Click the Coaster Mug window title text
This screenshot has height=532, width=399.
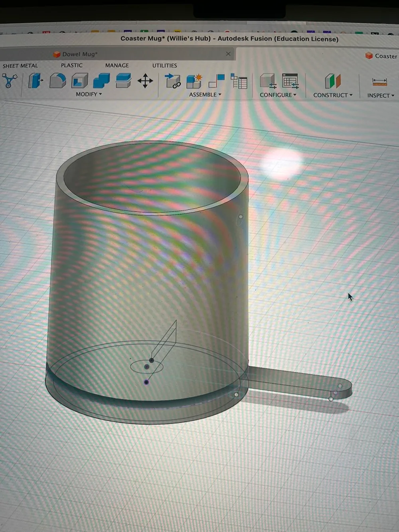tap(229, 39)
